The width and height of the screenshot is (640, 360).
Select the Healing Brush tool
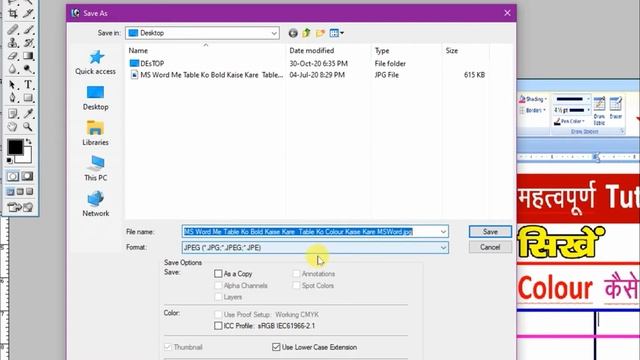coord(13,29)
